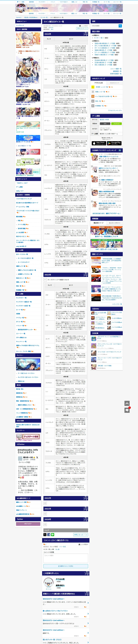Focus the Wiki内検索 search field
The image size is (138, 644).
105,26
